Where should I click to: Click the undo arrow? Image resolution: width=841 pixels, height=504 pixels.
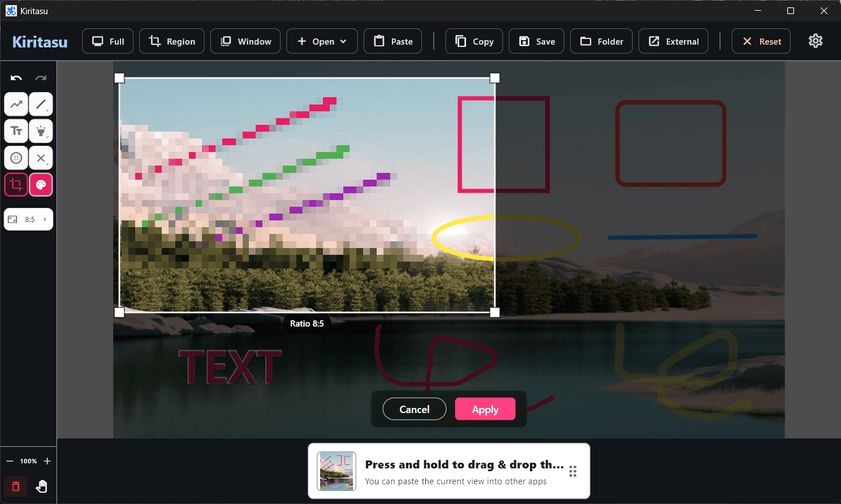[x=16, y=78]
